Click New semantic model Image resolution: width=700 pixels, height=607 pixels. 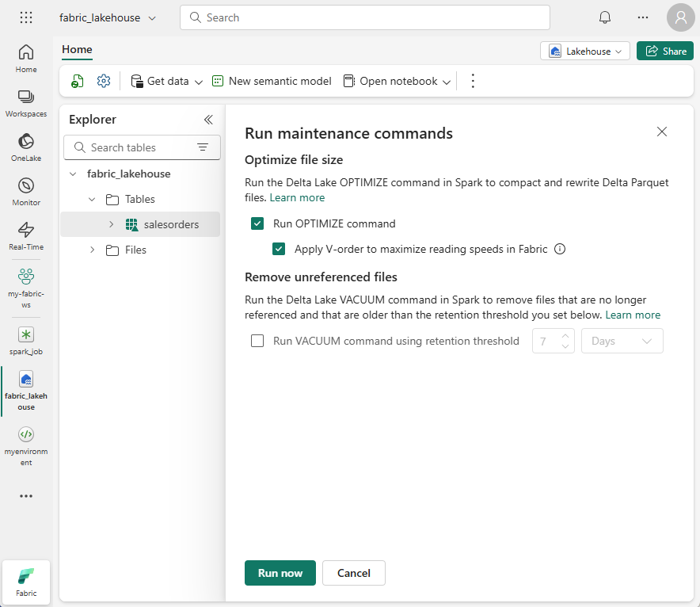click(272, 82)
